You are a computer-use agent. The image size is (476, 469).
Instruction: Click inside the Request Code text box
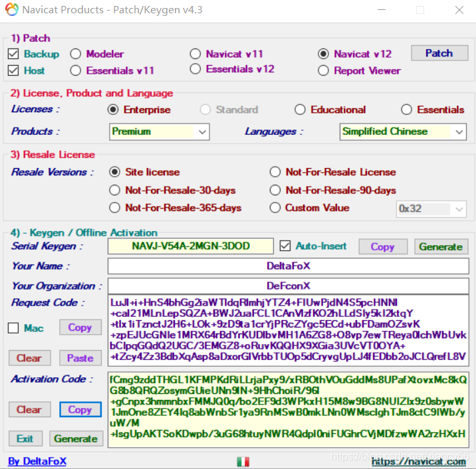[x=288, y=330]
